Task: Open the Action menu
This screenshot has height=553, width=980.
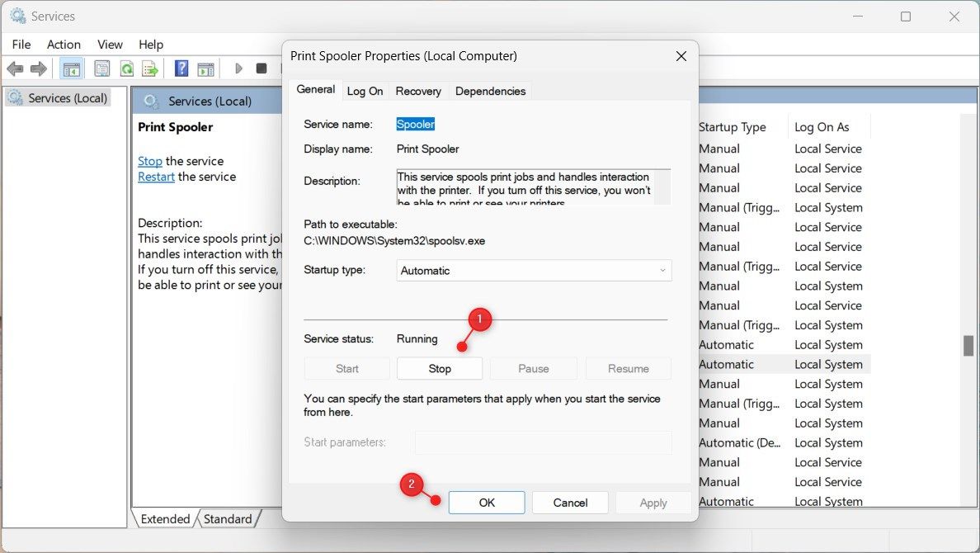Action: [64, 45]
